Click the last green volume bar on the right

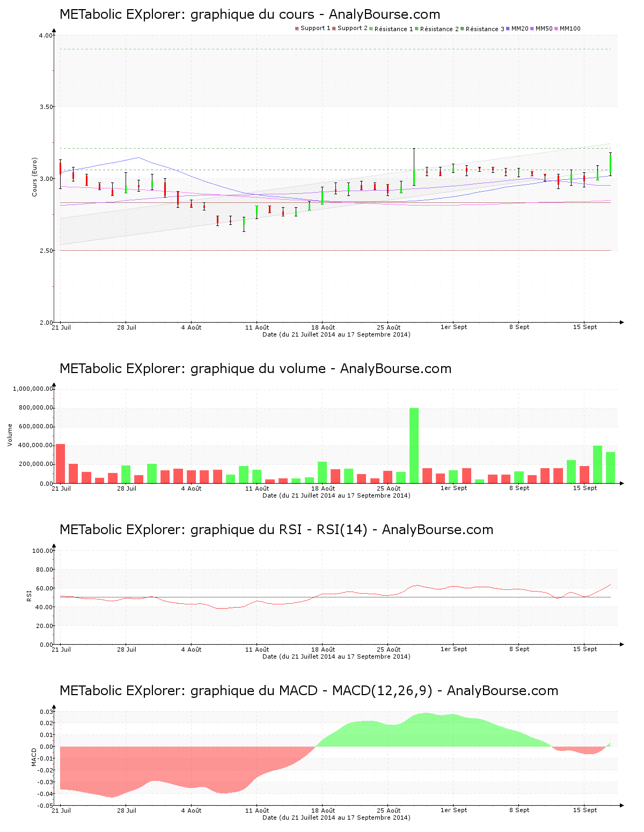[610, 468]
